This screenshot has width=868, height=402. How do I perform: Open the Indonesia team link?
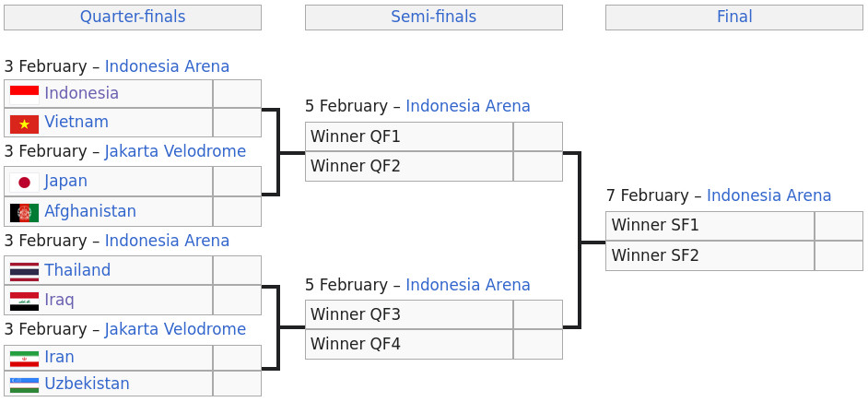[81, 93]
